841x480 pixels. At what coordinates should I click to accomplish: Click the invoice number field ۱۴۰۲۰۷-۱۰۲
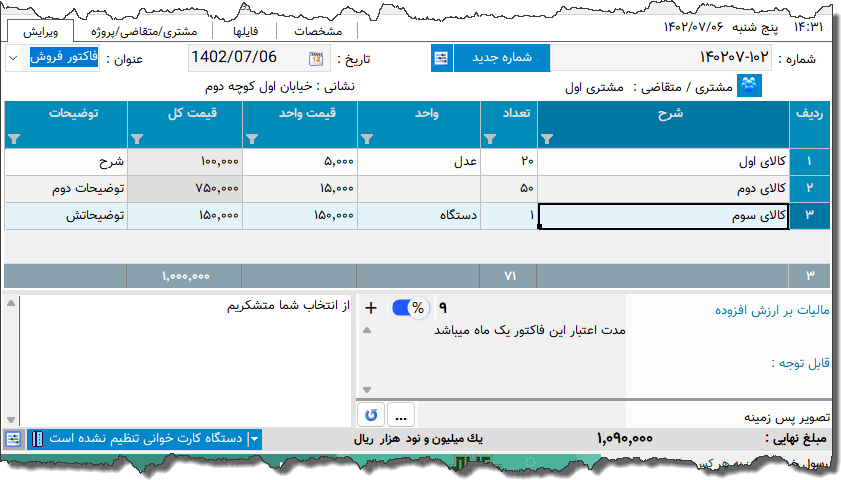coord(661,57)
